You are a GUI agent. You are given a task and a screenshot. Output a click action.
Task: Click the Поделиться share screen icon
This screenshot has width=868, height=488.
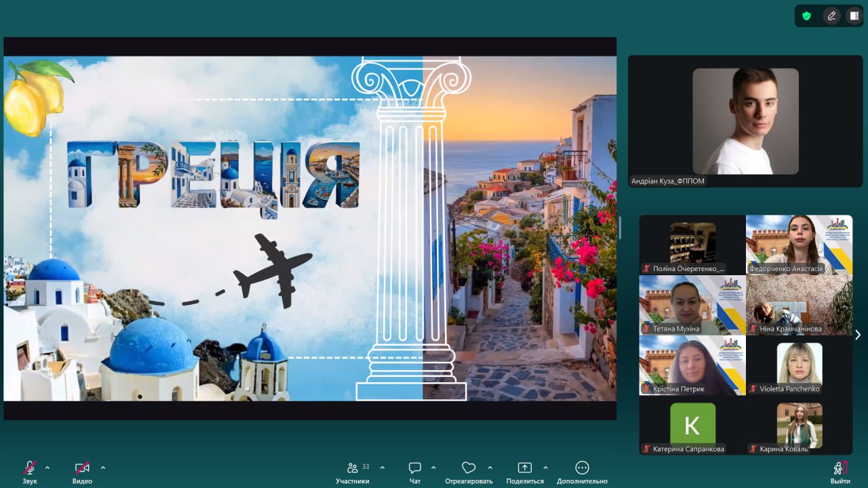[x=525, y=468]
